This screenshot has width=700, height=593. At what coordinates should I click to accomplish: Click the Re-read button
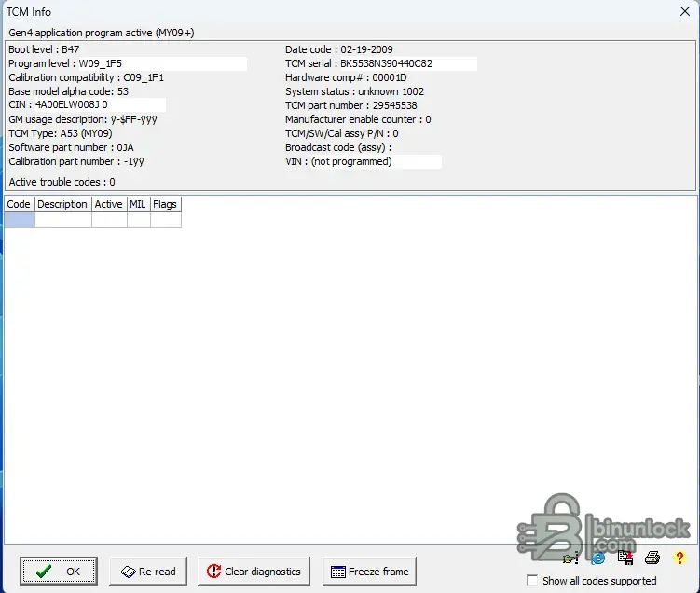coord(148,571)
